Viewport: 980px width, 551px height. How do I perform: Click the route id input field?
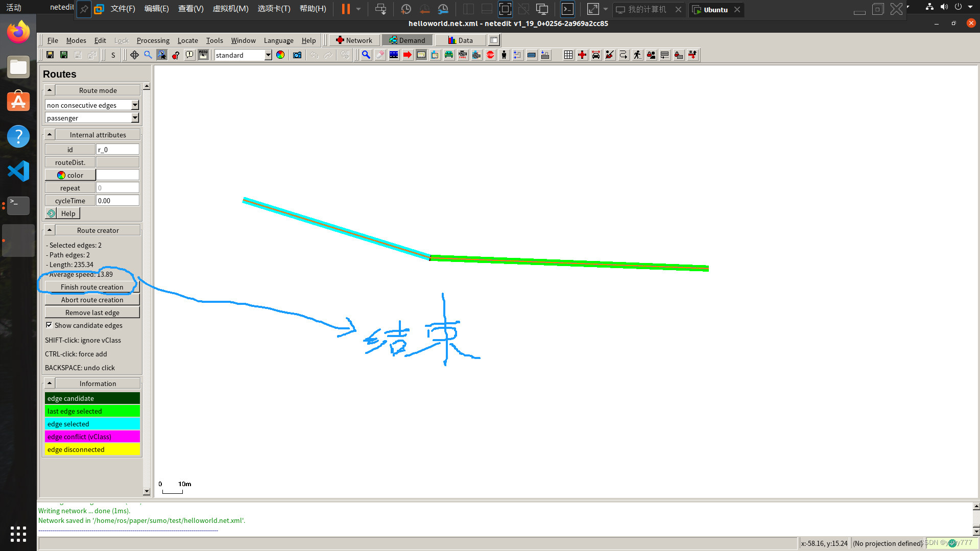coord(117,150)
